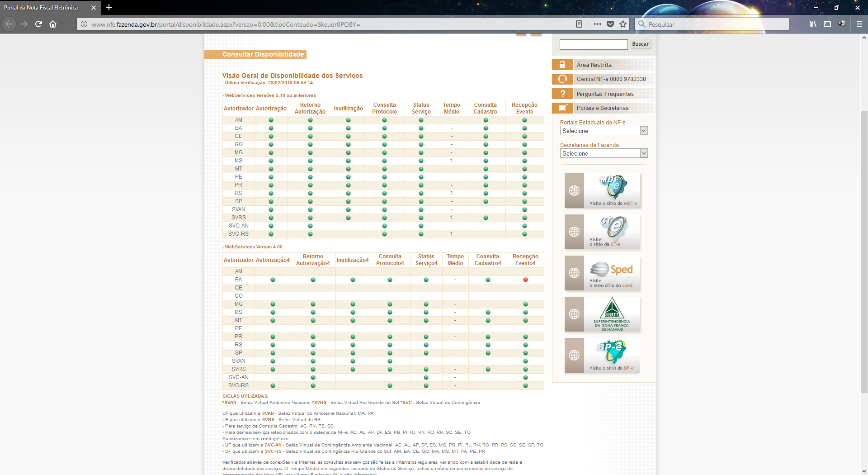
Task: Click the Última Verificação timestamp text
Action: click(x=269, y=83)
